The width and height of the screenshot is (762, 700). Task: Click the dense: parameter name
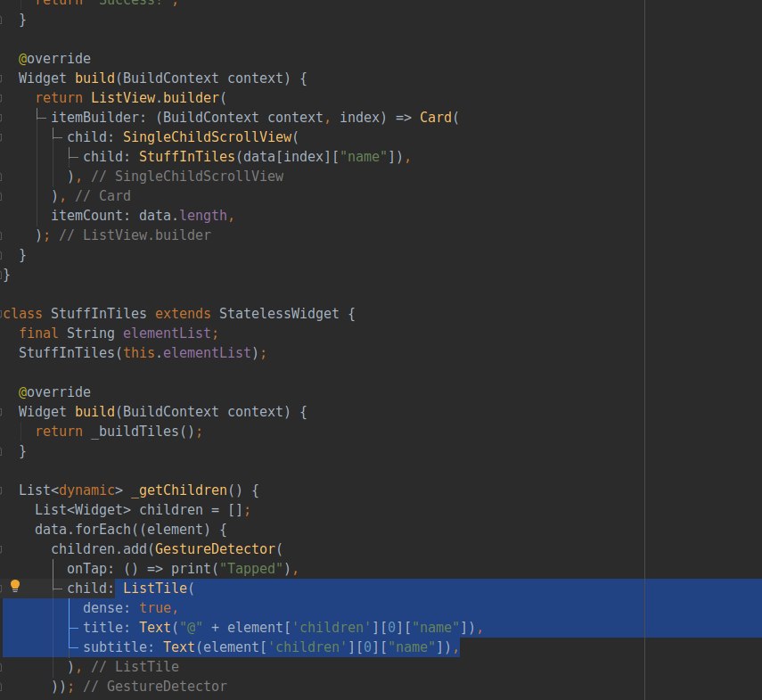coord(106,608)
